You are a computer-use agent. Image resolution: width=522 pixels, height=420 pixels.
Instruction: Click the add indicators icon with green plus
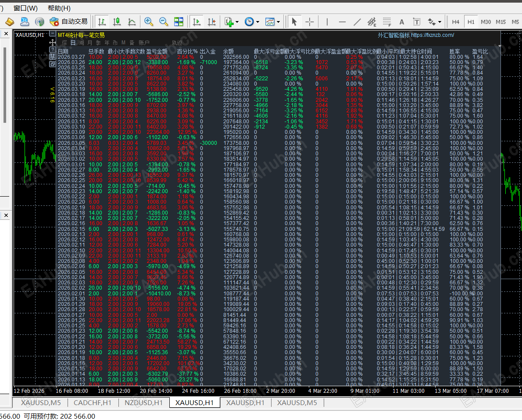[x=229, y=22]
